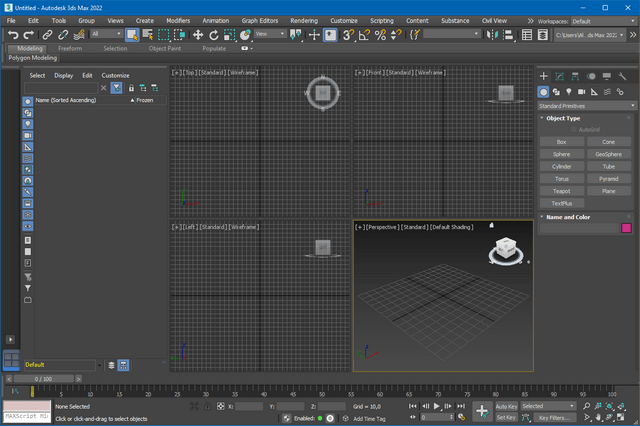This screenshot has width=640, height=426.
Task: Switch to the Cameras creation category
Action: point(582,91)
